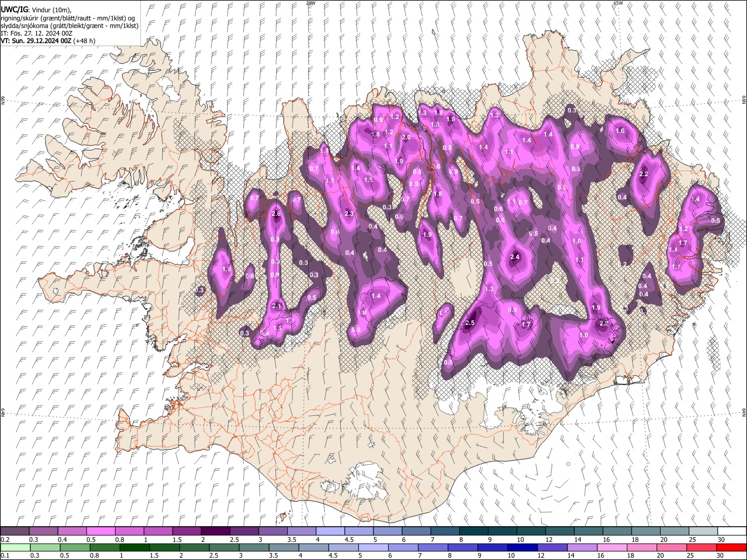The width and height of the screenshot is (747, 560).
Task: Click the 'rigning/skúrir' legend description line
Action: coord(68,17)
